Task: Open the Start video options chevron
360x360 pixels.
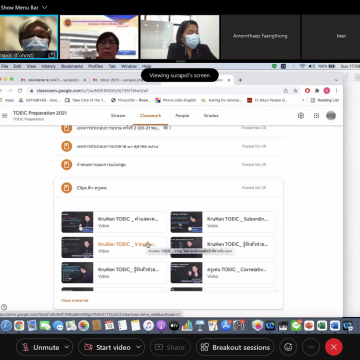Action: 139,347
